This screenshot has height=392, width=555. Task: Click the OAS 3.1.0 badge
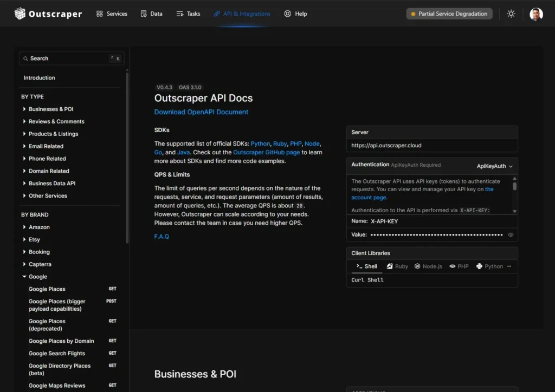pos(190,87)
